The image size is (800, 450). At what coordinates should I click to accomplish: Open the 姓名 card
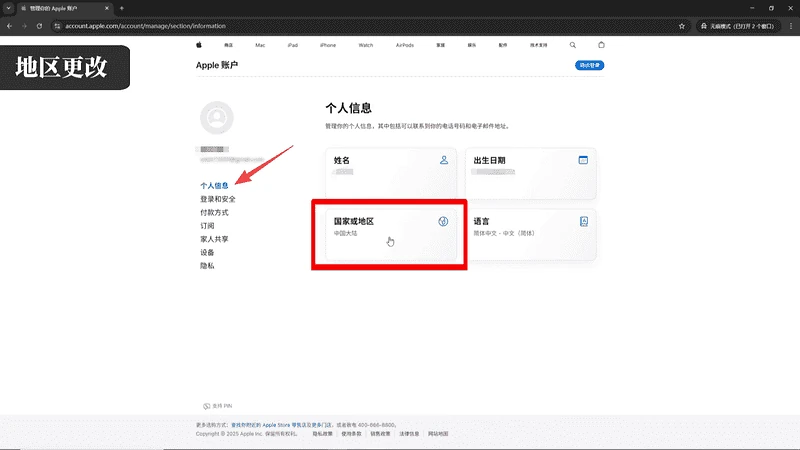391,173
